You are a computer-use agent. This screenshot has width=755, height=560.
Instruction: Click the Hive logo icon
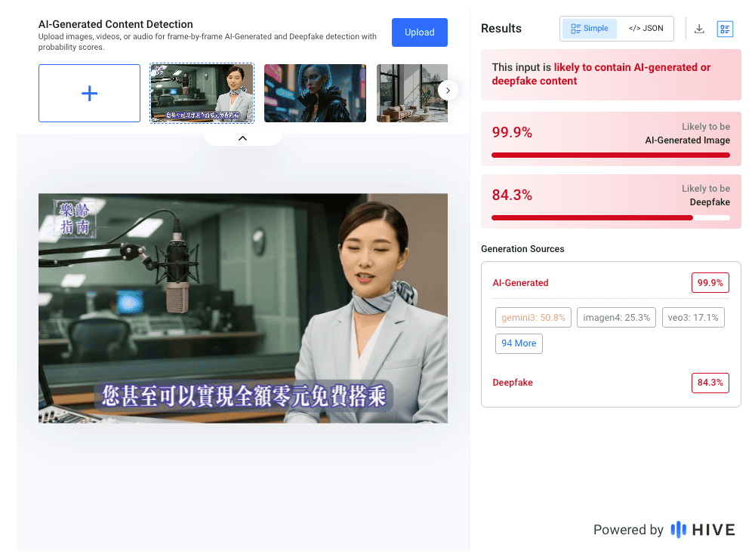click(679, 530)
